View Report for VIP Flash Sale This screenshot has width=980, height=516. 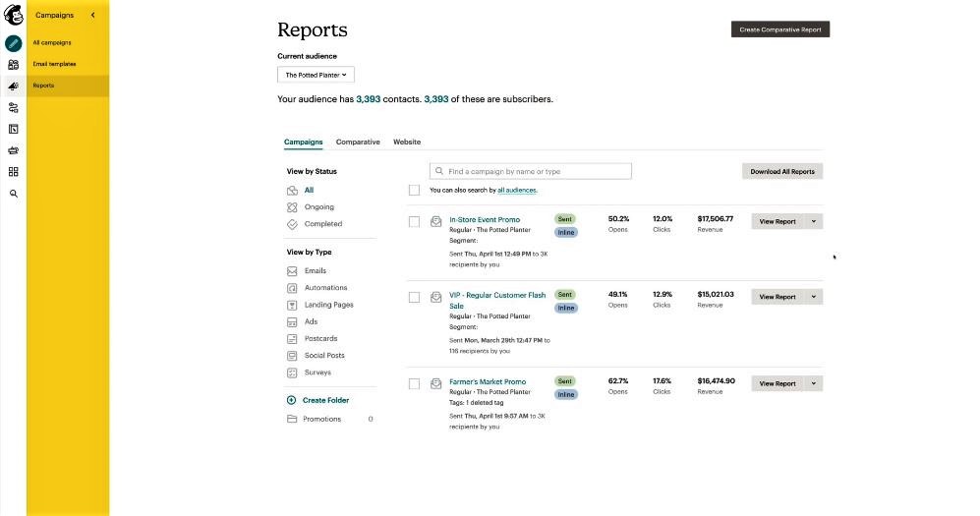(x=778, y=297)
